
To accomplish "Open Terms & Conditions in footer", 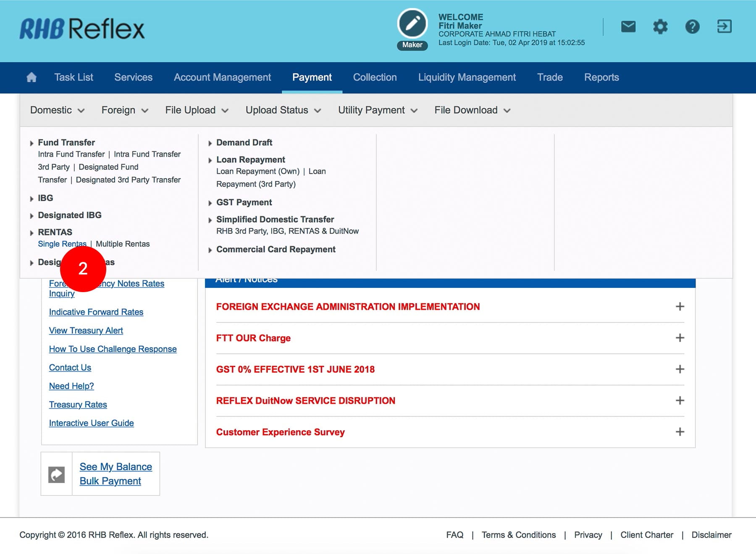I will click(518, 535).
